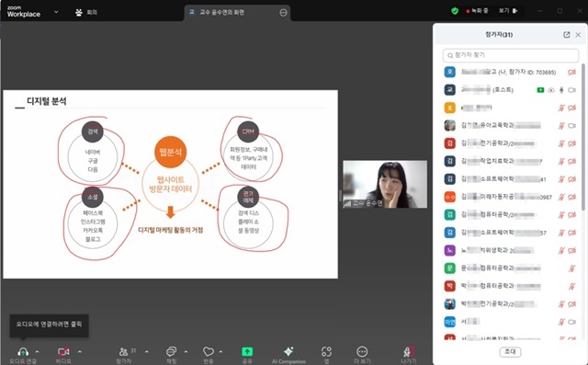Open the view menu at top right
This screenshot has width=588, height=365.
(x=508, y=11)
